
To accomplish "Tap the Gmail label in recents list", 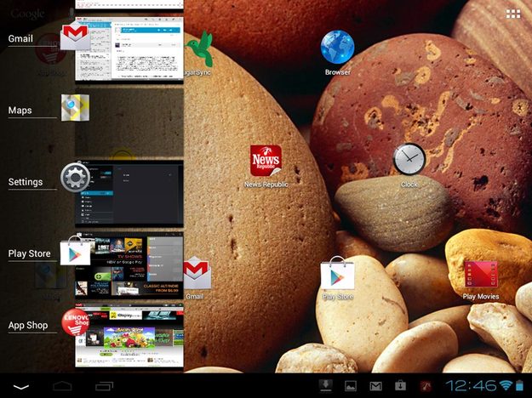I will click(20, 38).
